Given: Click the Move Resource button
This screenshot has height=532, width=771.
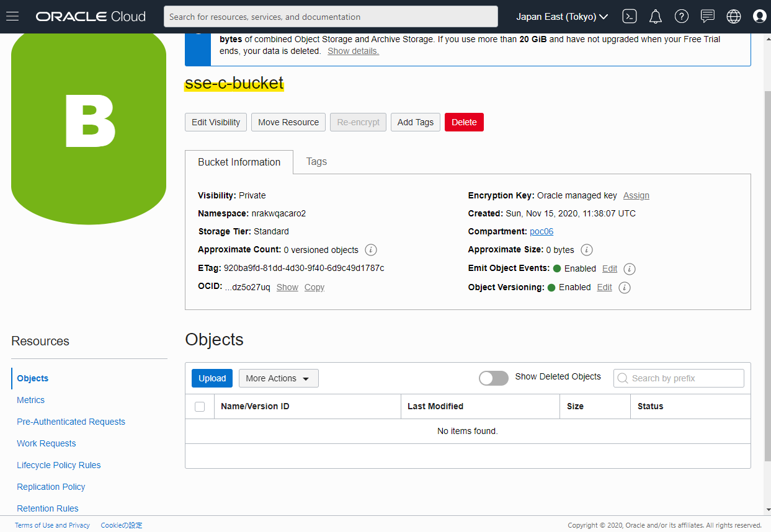Looking at the screenshot, I should point(288,122).
